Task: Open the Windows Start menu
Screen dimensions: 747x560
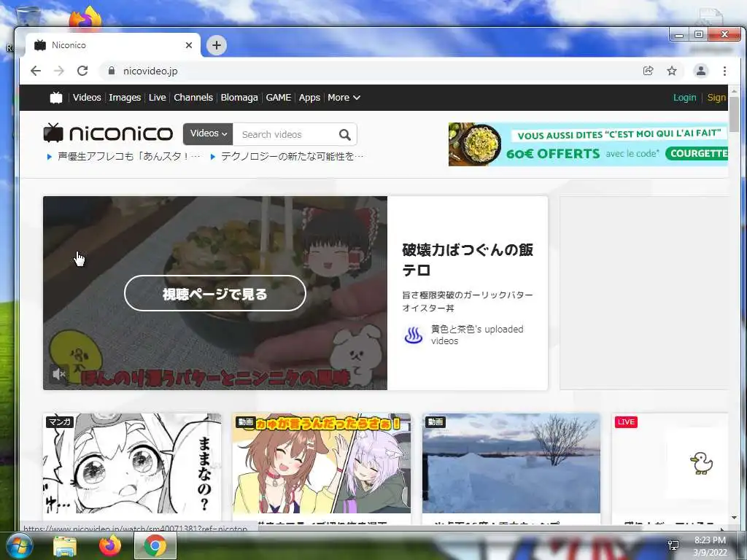Action: pos(19,545)
